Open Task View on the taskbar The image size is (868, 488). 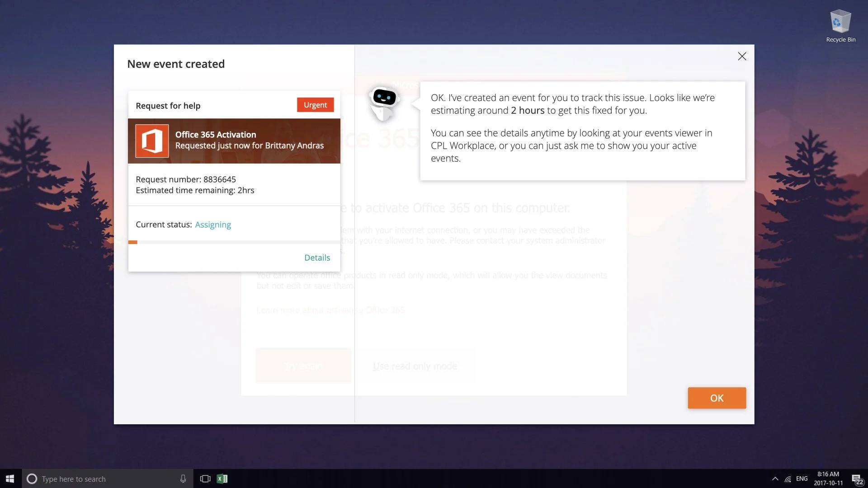[205, 479]
